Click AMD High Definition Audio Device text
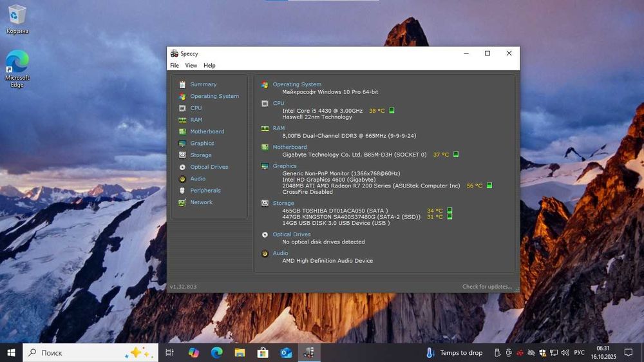This screenshot has width=644, height=362. tap(327, 261)
